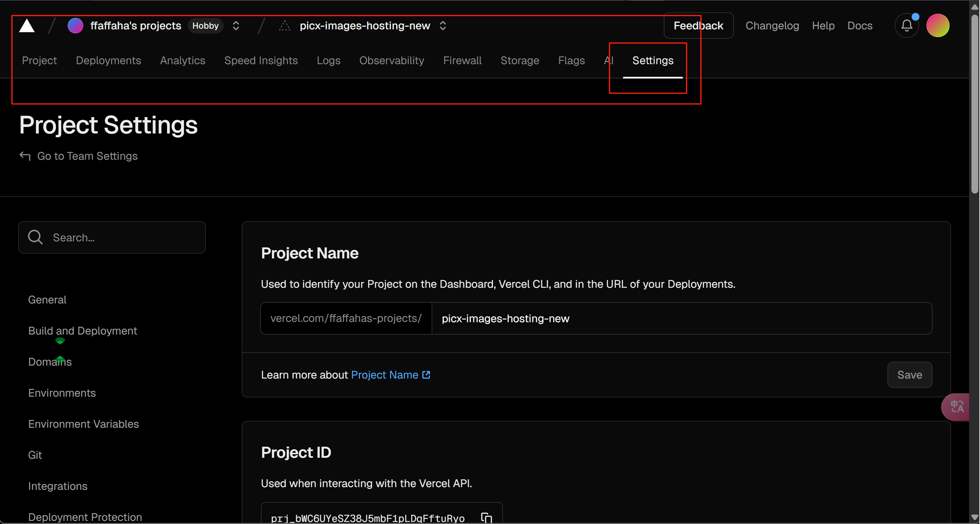
Task: Click the search magnifier icon in sidebar
Action: [35, 237]
